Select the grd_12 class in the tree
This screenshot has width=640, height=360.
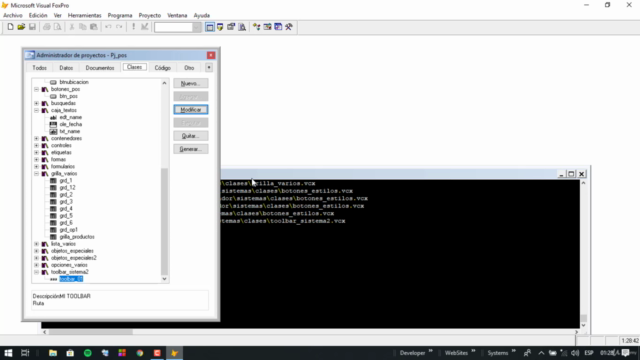[67, 188]
